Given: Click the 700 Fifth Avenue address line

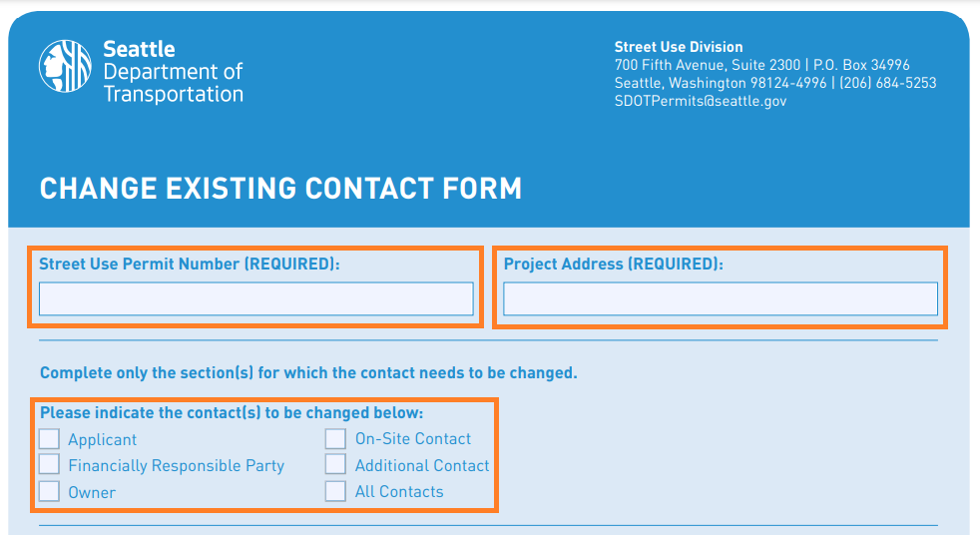Looking at the screenshot, I should tap(761, 65).
